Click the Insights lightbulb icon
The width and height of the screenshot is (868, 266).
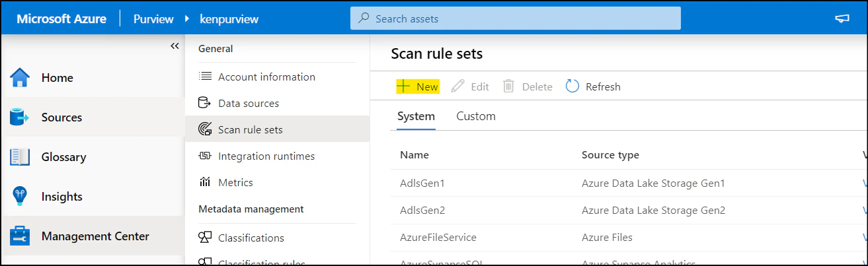[20, 197]
